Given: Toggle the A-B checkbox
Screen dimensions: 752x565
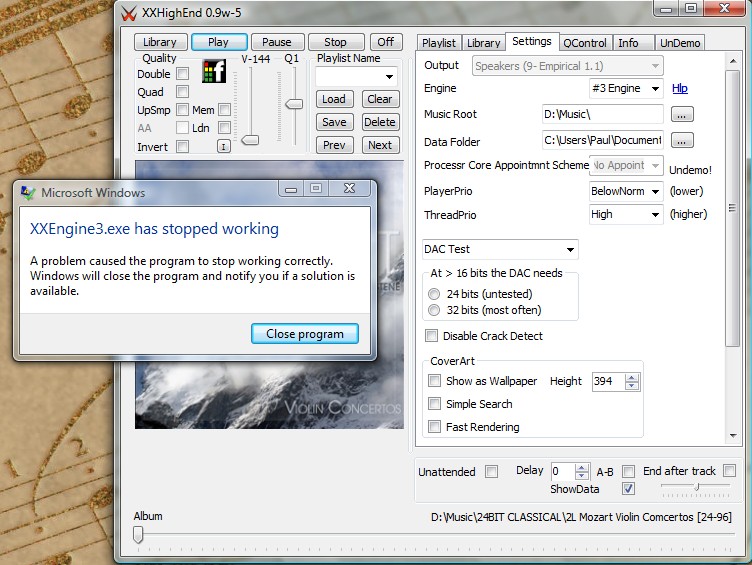Looking at the screenshot, I should (x=628, y=471).
